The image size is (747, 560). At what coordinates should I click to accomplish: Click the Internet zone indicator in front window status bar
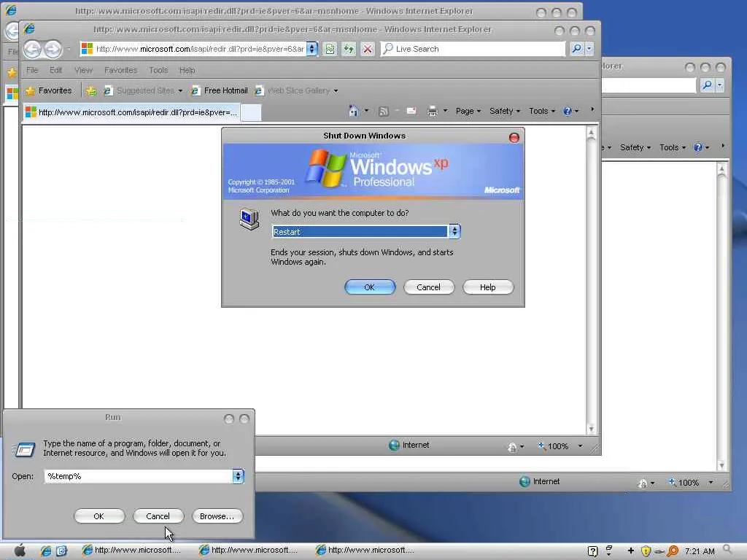(409, 446)
